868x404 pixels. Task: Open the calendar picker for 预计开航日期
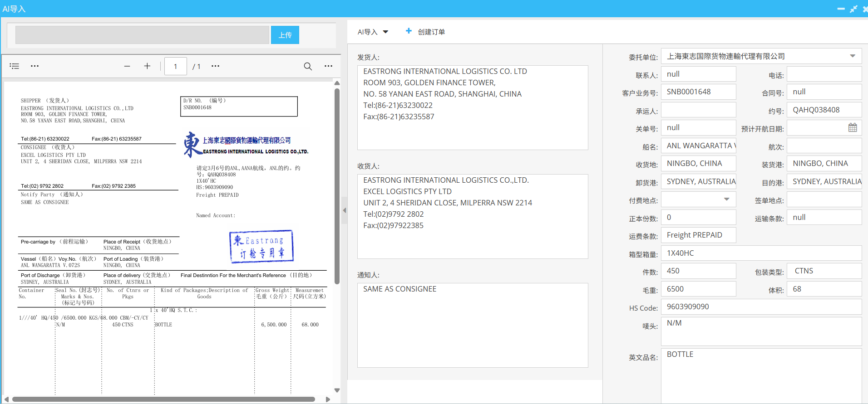coord(853,128)
